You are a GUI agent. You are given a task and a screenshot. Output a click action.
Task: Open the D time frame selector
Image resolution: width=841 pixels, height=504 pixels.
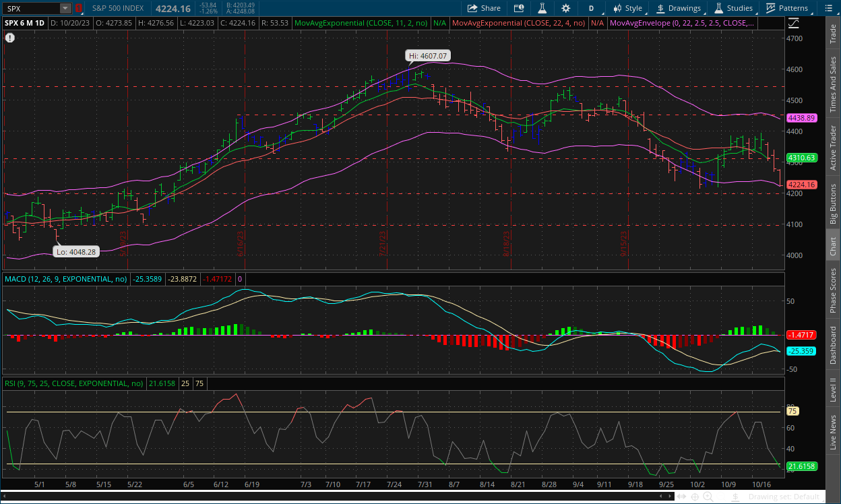point(591,8)
